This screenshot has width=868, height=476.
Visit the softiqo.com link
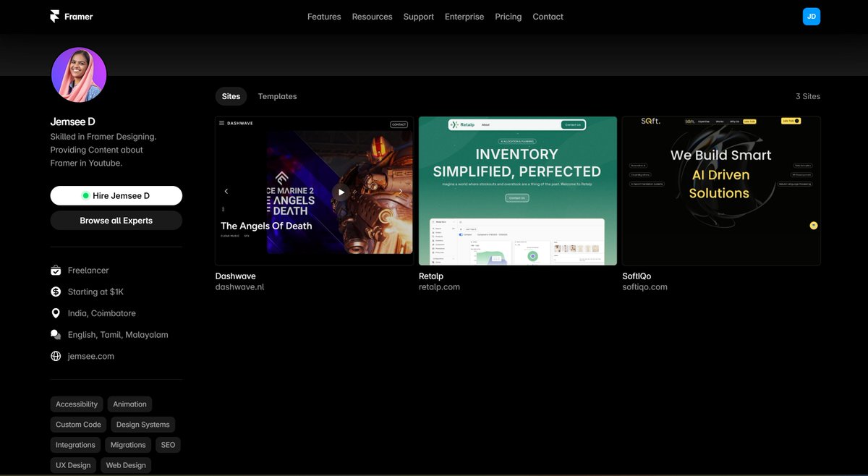click(x=644, y=287)
